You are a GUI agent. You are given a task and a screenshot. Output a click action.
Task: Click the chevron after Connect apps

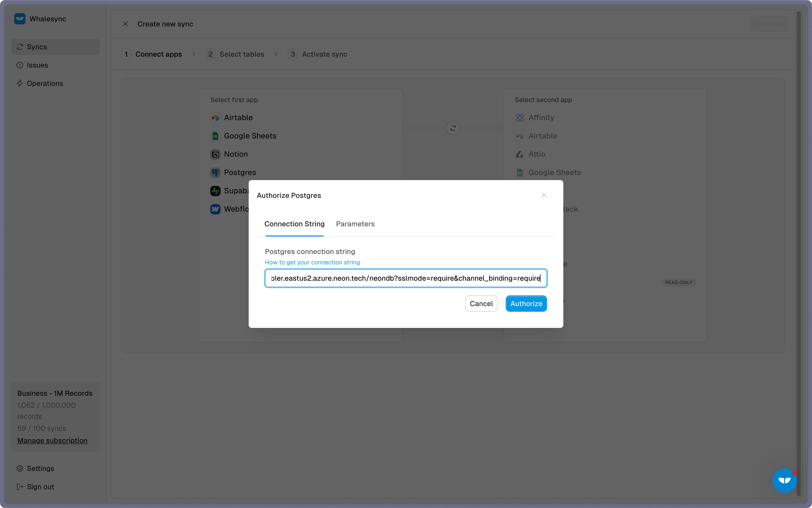tap(194, 54)
